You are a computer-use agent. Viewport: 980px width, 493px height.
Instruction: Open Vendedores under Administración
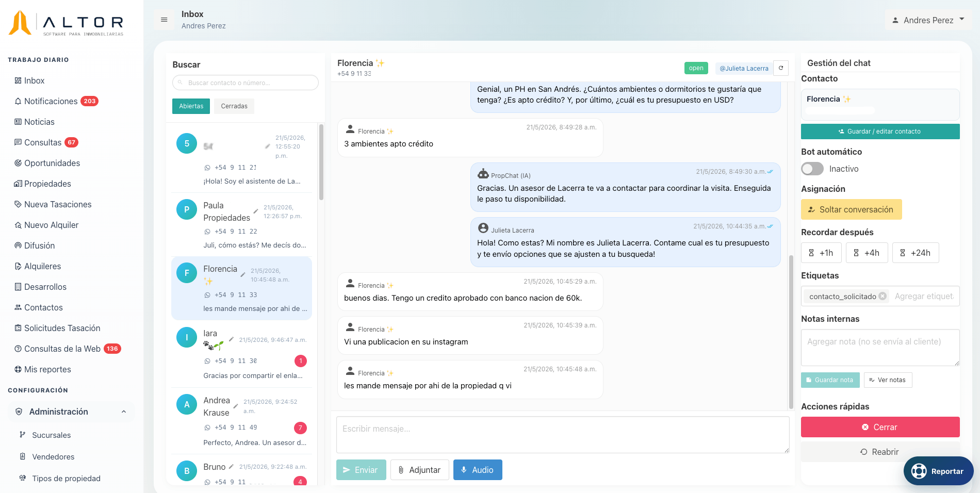[47, 457]
